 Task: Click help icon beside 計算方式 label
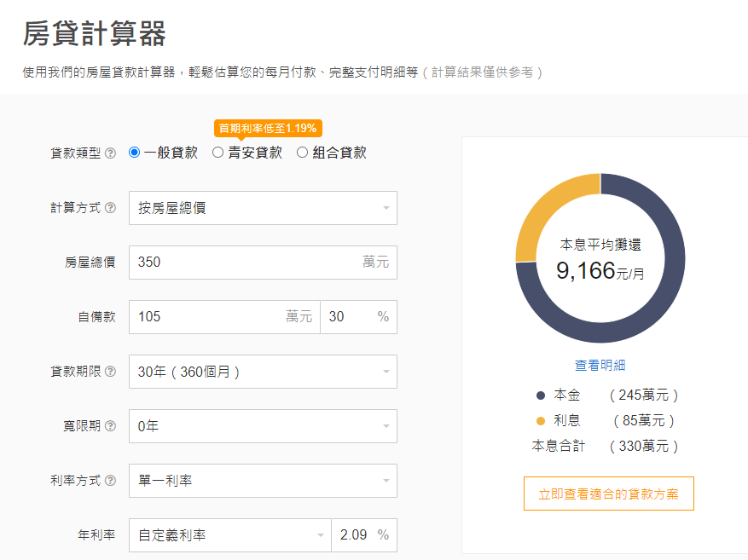(110, 208)
